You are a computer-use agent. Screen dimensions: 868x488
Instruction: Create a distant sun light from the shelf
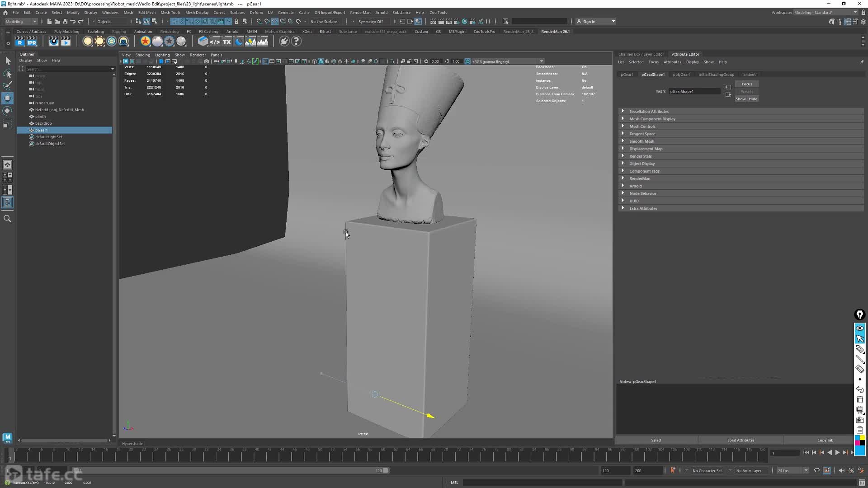(x=100, y=42)
